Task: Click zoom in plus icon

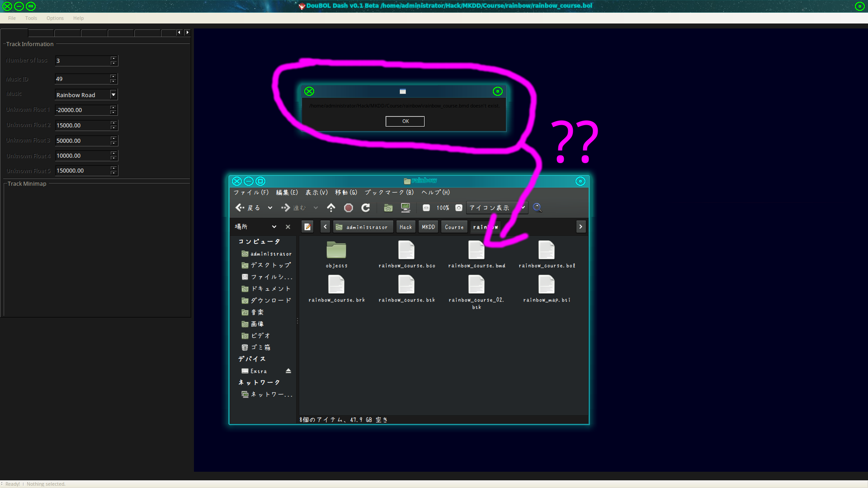Action: coord(459,208)
